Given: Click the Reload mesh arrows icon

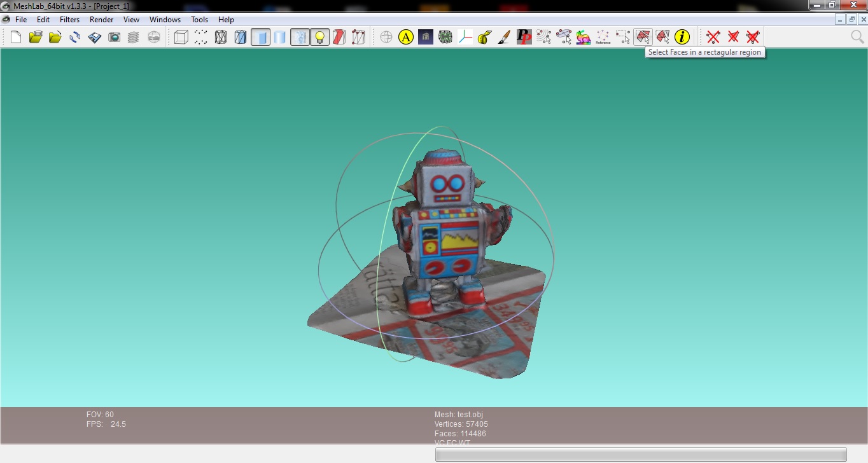Looking at the screenshot, I should pyautogui.click(x=75, y=38).
